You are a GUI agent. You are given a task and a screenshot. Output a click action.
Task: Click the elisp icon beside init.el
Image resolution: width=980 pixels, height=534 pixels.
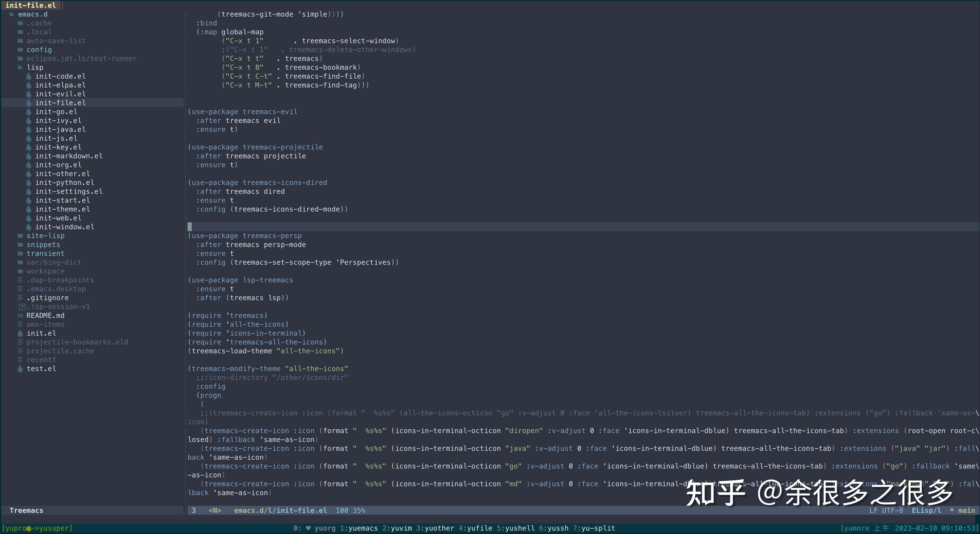(20, 333)
